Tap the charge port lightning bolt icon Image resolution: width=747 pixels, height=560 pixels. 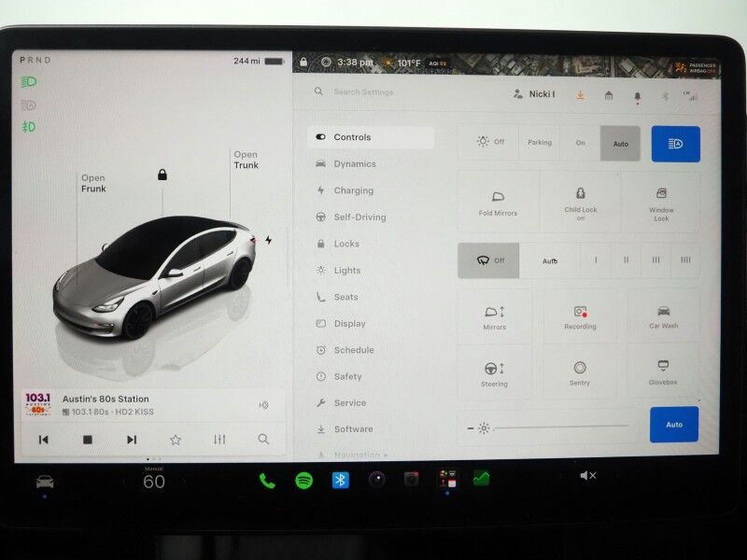tap(269, 240)
